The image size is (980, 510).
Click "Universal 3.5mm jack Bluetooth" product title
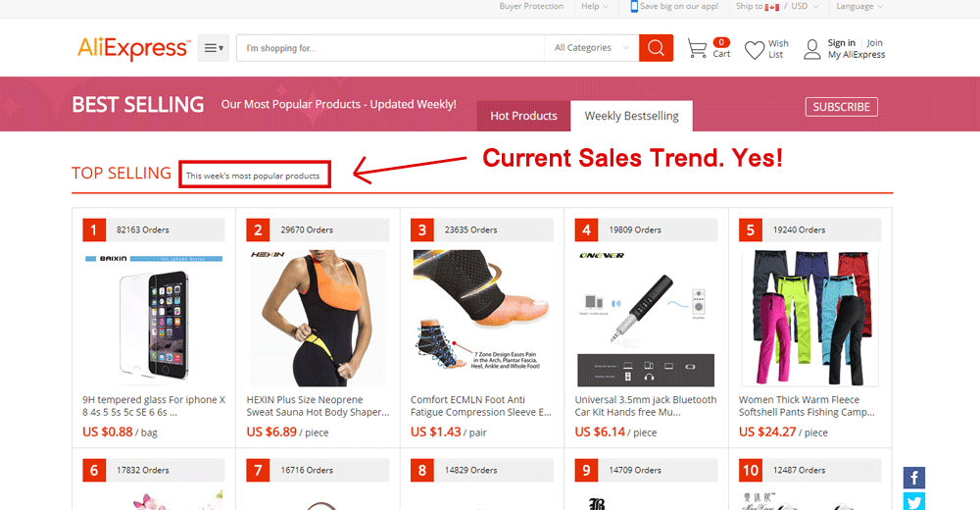(646, 406)
